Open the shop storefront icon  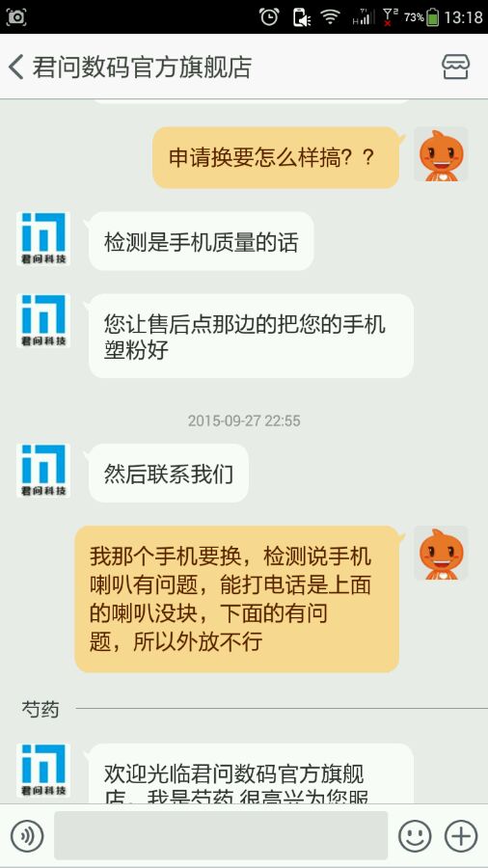click(455, 67)
